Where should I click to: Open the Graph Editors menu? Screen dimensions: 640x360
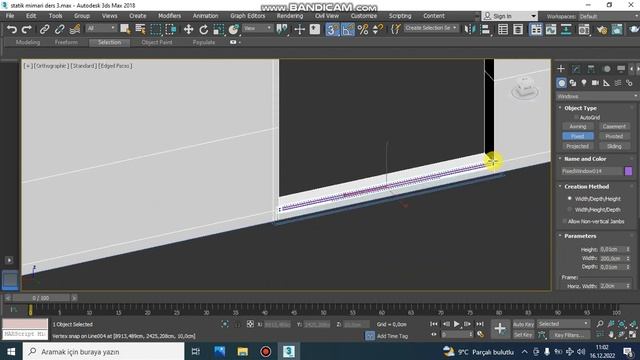coord(247,16)
